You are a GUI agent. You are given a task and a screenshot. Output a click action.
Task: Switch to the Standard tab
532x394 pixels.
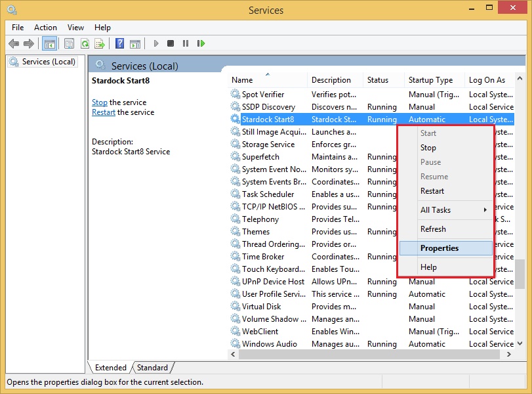click(x=152, y=368)
